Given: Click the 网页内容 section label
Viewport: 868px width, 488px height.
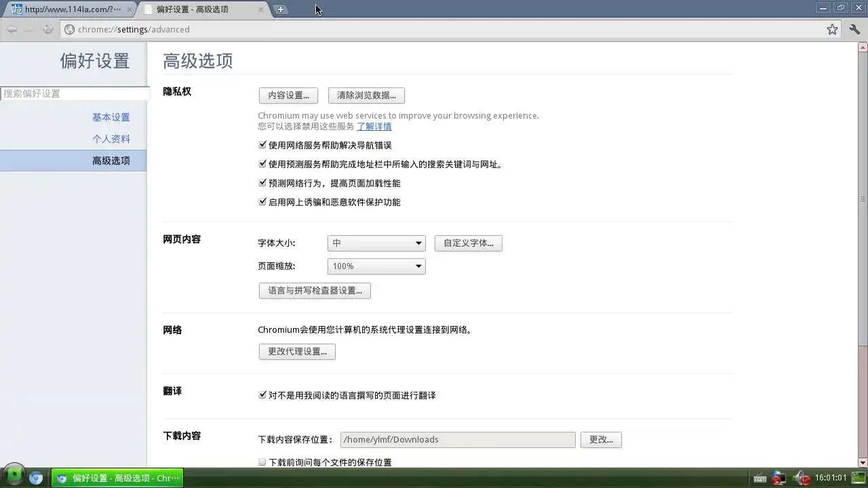Looking at the screenshot, I should (x=182, y=239).
